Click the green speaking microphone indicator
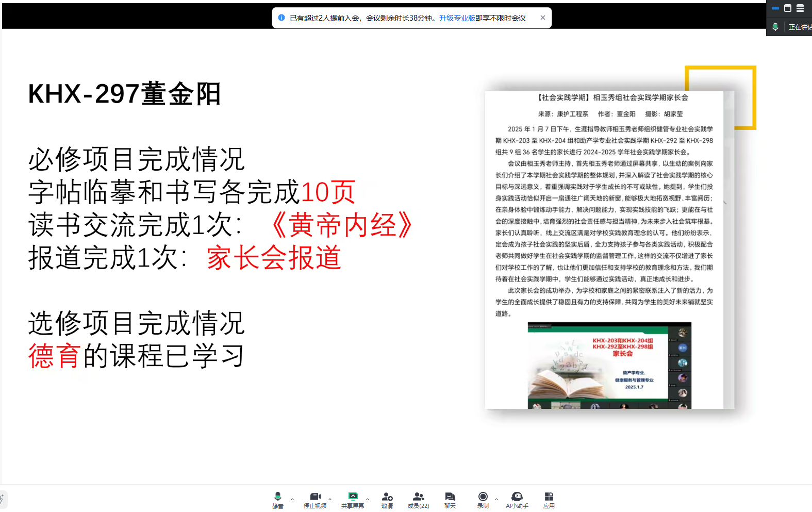This screenshot has height=512, width=812. [x=775, y=27]
